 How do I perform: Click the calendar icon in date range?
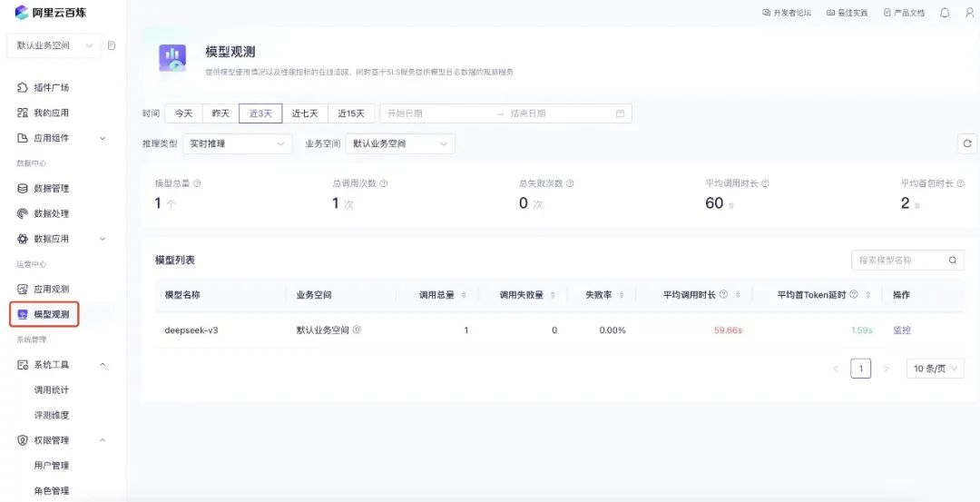(x=621, y=113)
